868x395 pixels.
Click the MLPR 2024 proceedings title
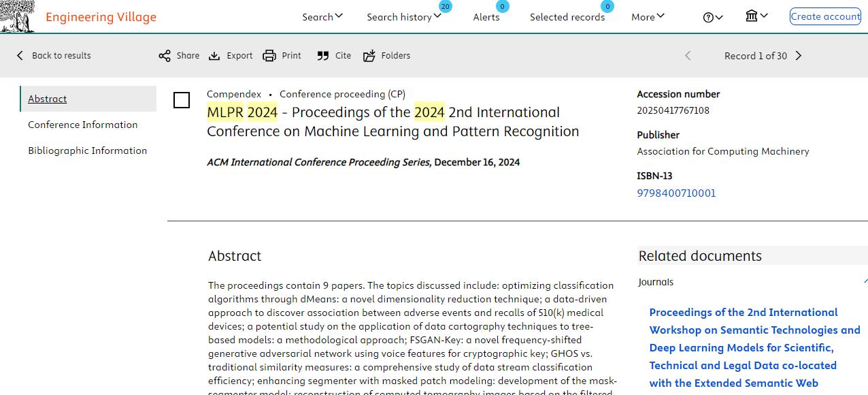[393, 122]
